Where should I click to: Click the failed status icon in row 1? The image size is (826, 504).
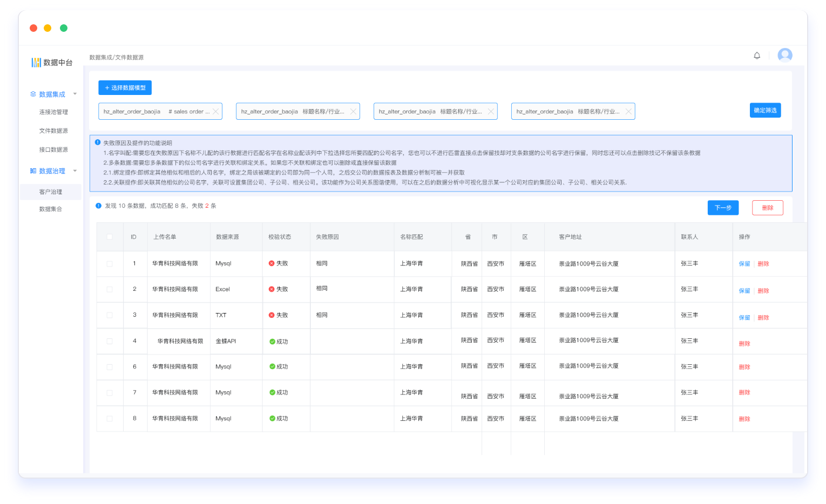tap(272, 263)
